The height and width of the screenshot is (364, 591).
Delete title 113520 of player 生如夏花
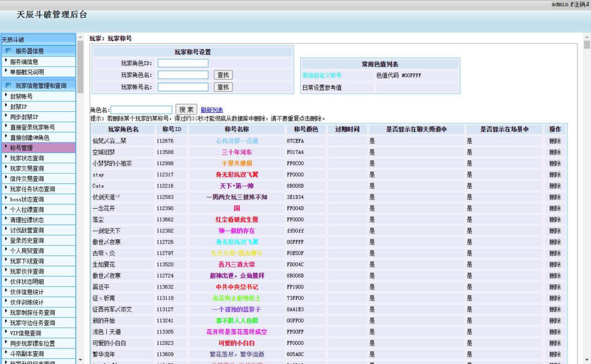pyautogui.click(x=555, y=265)
